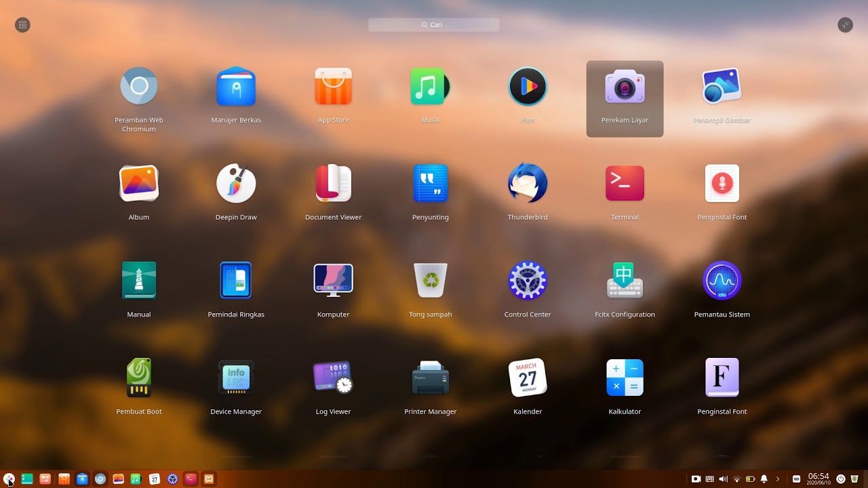This screenshot has height=488, width=868.
Task: Open Penampil Gambar image viewer
Action: 722,87
